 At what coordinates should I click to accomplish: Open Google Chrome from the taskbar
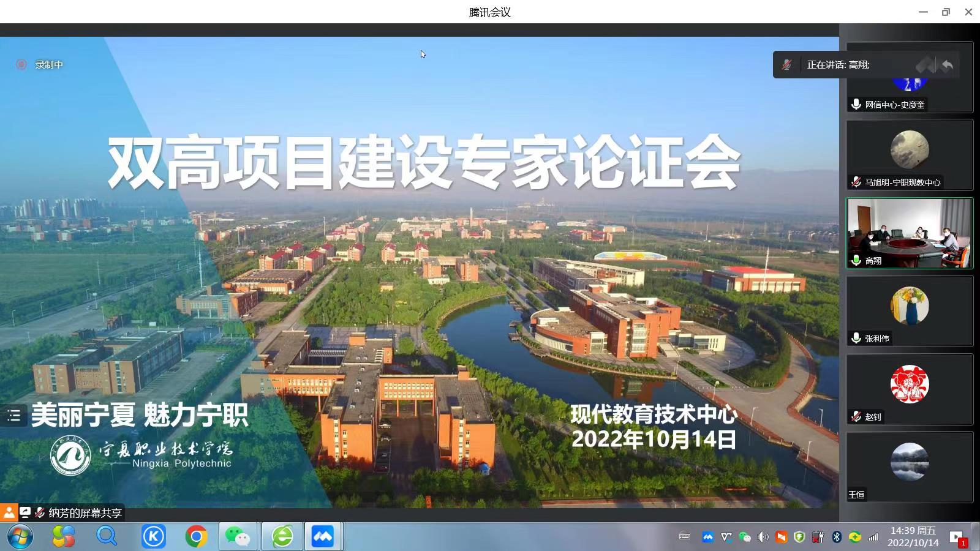[196, 537]
